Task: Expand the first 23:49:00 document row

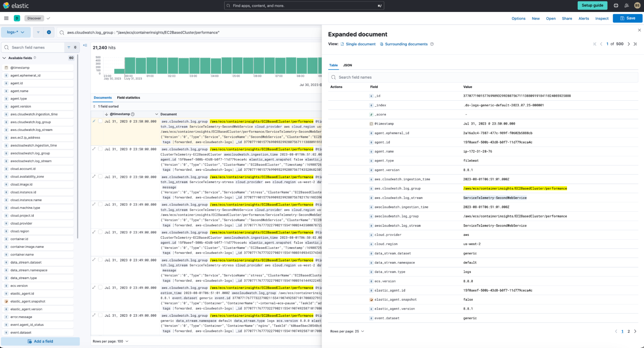Action: pos(94,204)
